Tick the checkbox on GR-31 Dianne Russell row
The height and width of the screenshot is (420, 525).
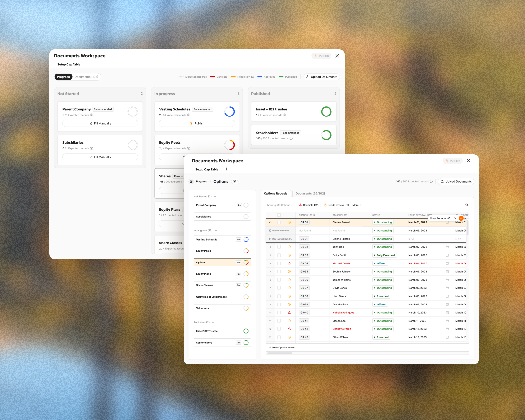279,222
